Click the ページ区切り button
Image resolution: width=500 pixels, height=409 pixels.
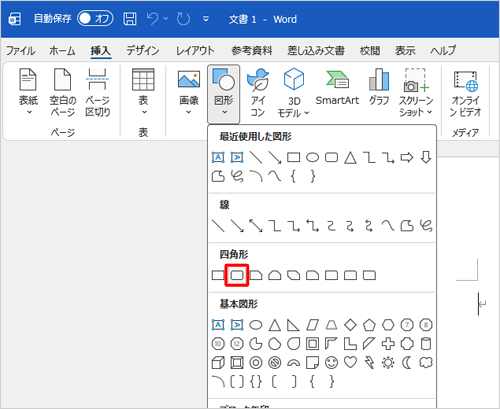click(98, 92)
